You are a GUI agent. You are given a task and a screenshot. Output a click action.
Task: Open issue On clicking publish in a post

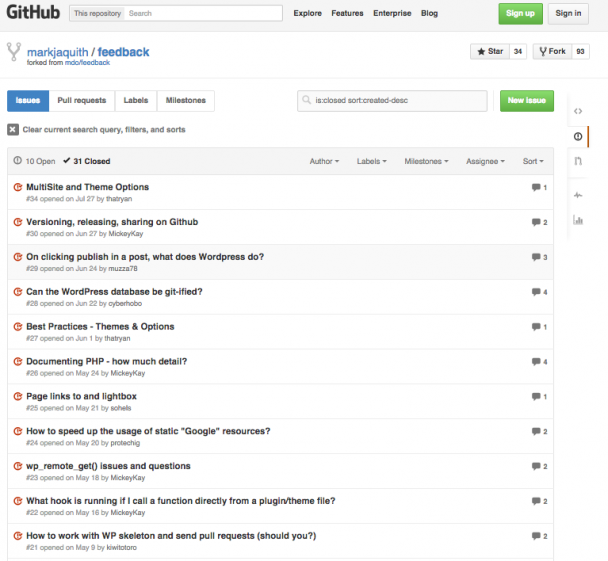click(x=145, y=257)
